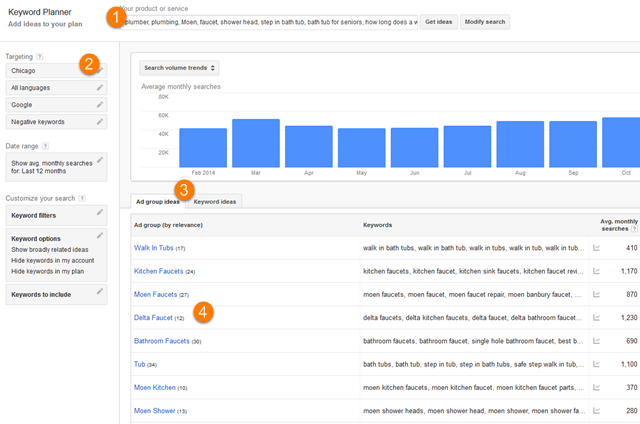The height and width of the screenshot is (424, 640).
Task: Open Avg. monthly searches help icon
Action: coord(634,229)
